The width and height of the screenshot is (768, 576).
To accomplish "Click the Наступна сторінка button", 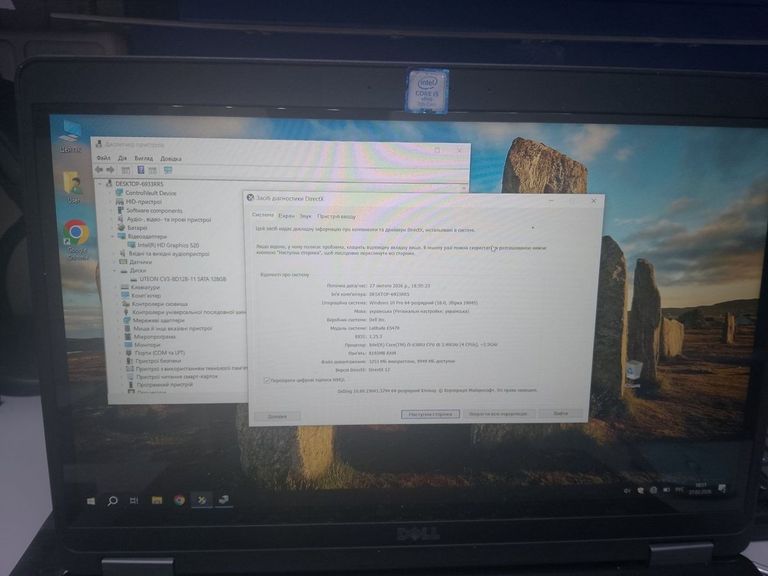I will tap(430, 414).
